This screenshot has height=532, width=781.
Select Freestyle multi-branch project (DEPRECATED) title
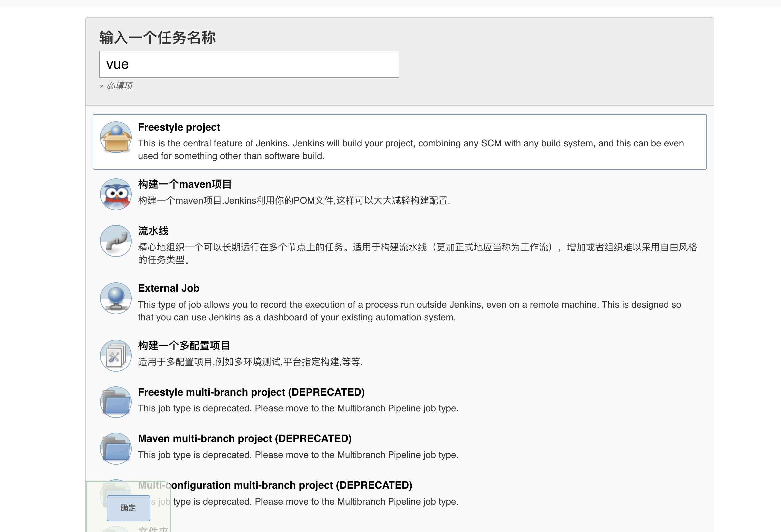pos(251,392)
